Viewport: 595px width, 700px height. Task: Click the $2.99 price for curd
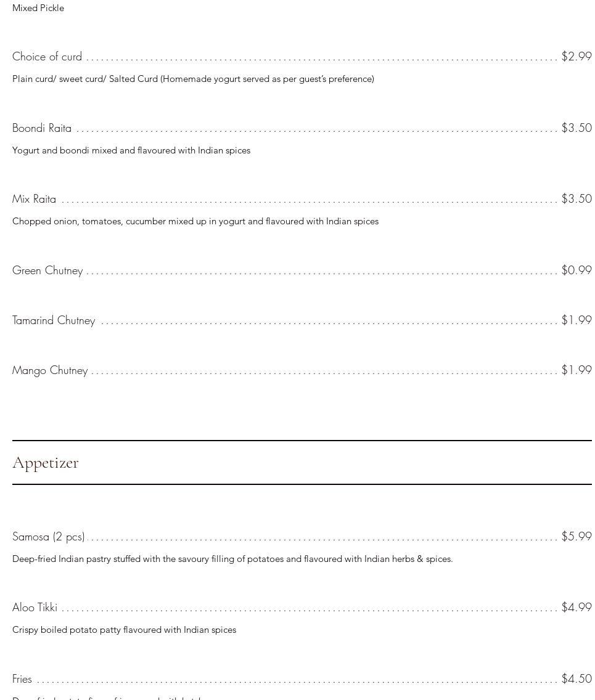[x=577, y=57]
